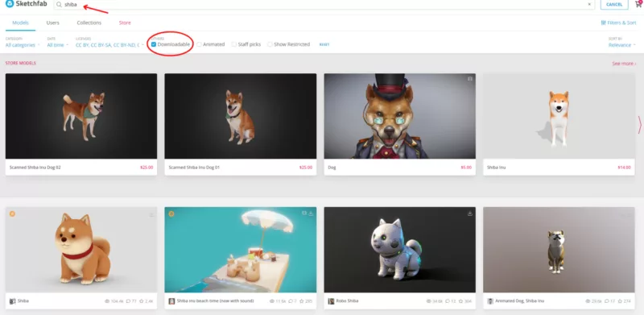Open the Animated Dog, Shiba Inu thumbnail
This screenshot has width=644, height=315.
pos(559,250)
